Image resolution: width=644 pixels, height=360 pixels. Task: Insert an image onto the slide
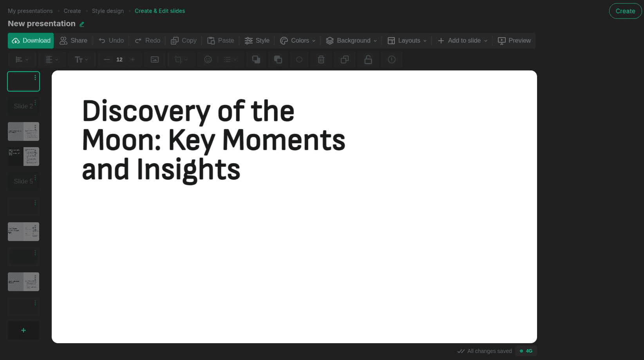pyautogui.click(x=154, y=59)
